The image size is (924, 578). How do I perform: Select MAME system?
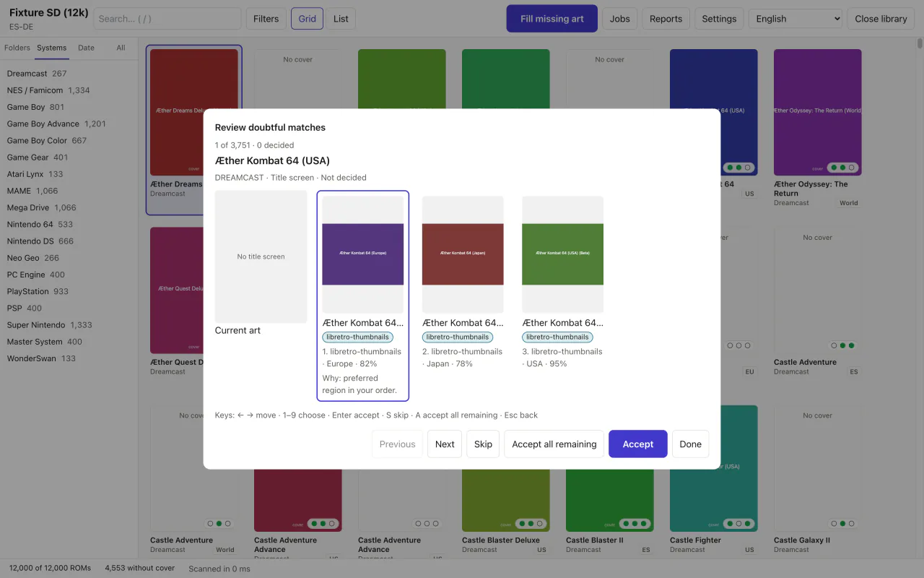click(x=69, y=191)
